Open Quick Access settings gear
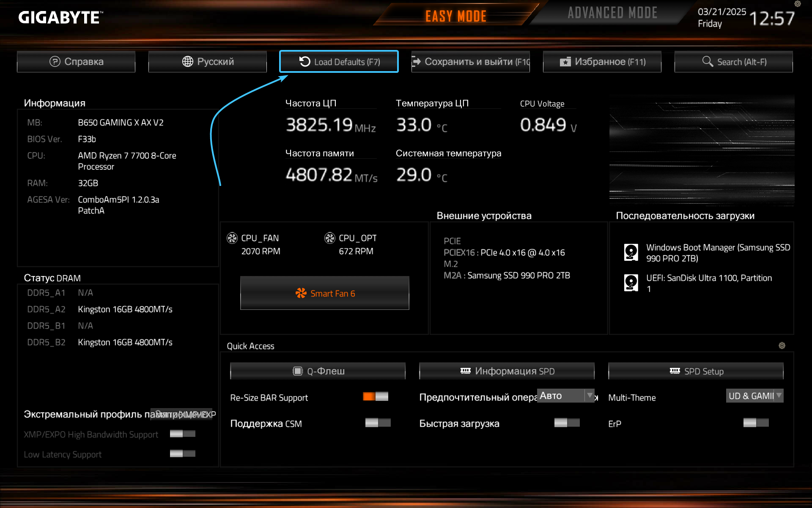 point(782,345)
